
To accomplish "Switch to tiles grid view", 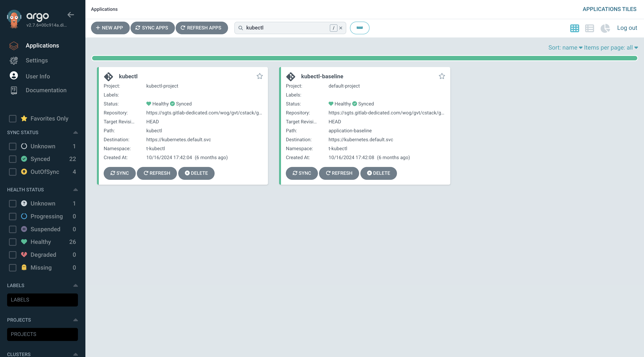I will (574, 28).
